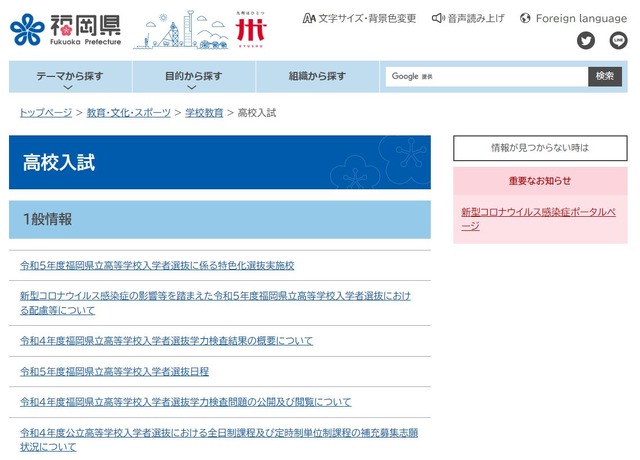Open 新型コロナウイルス感染症ポータルページ link
640x460 pixels.
coord(538,219)
